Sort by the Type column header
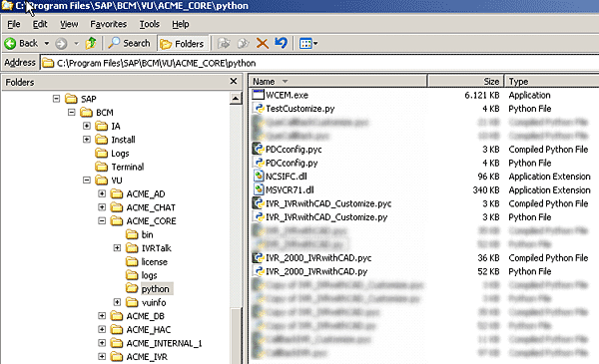The width and height of the screenshot is (599, 364). pos(552,81)
